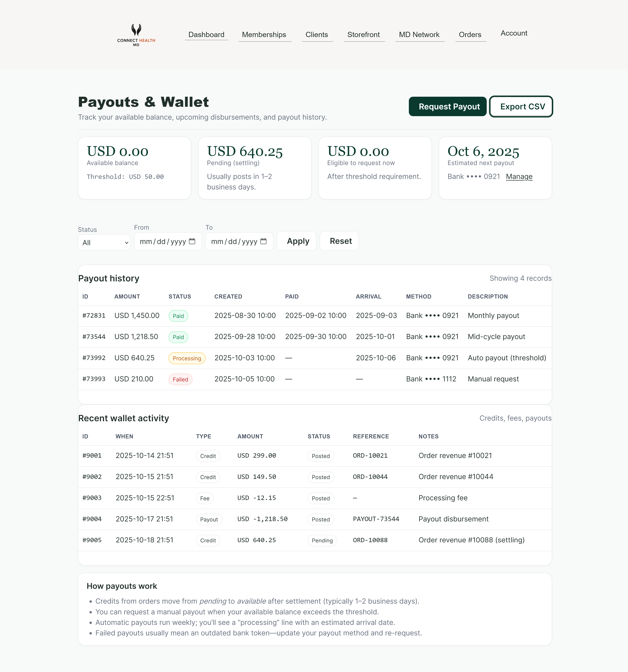Reset the payout filters
This screenshot has height=672, width=628.
coord(339,241)
